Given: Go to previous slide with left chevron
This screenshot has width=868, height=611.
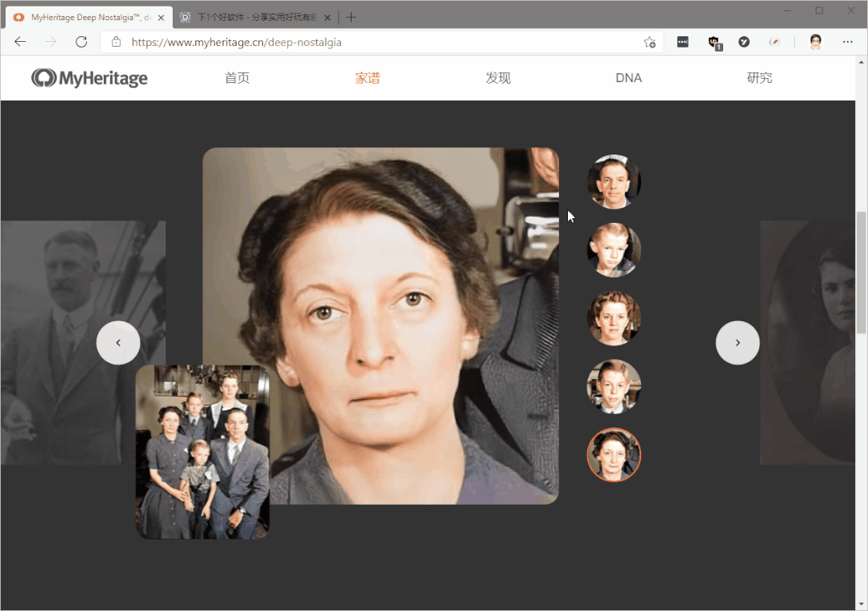Looking at the screenshot, I should pyautogui.click(x=118, y=343).
